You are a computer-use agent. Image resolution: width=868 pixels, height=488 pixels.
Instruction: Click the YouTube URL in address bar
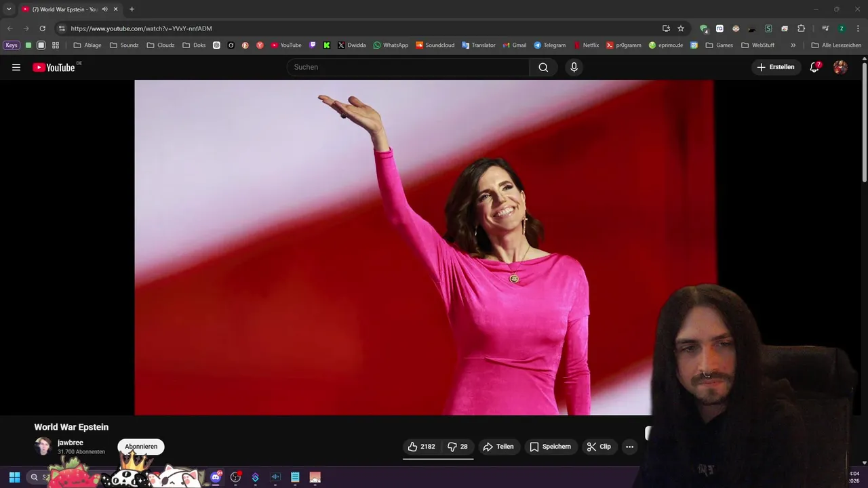[141, 28]
